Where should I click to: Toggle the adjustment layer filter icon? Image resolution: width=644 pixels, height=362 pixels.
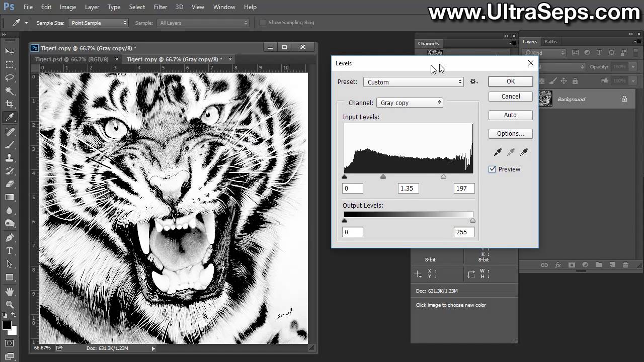[587, 53]
